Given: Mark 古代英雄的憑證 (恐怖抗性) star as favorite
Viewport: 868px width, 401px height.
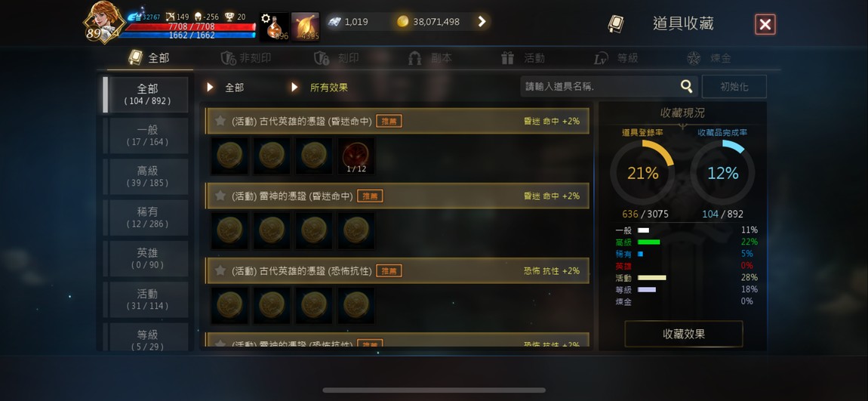Looking at the screenshot, I should [x=220, y=270].
